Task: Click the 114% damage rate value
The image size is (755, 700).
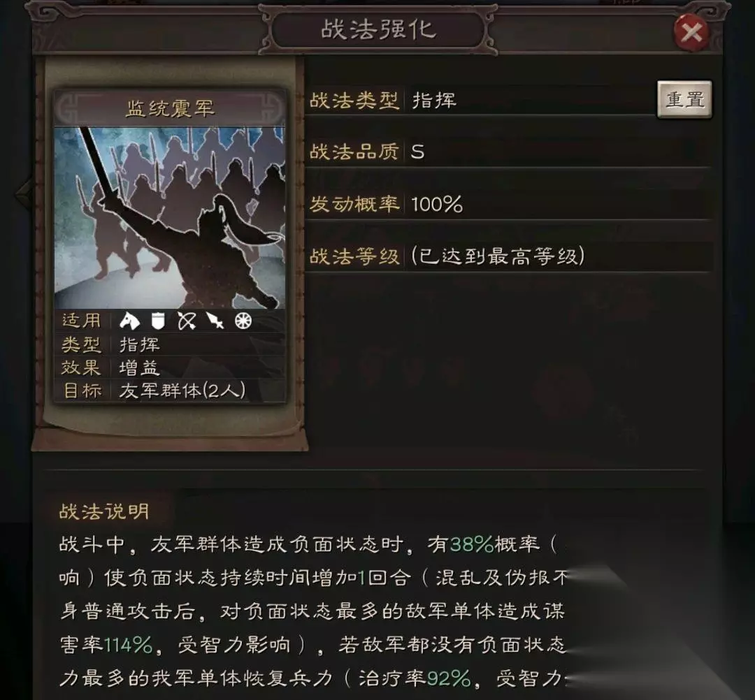Action: pyautogui.click(x=128, y=645)
